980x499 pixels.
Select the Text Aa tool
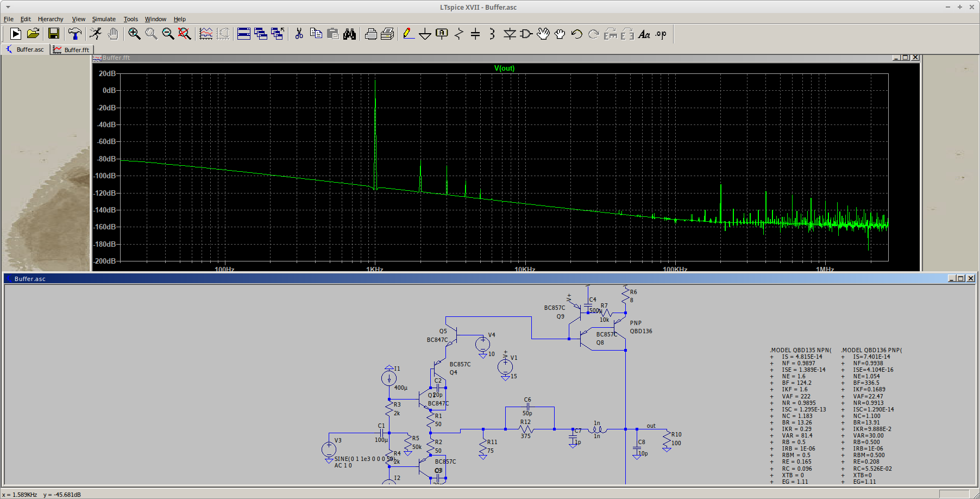click(644, 34)
